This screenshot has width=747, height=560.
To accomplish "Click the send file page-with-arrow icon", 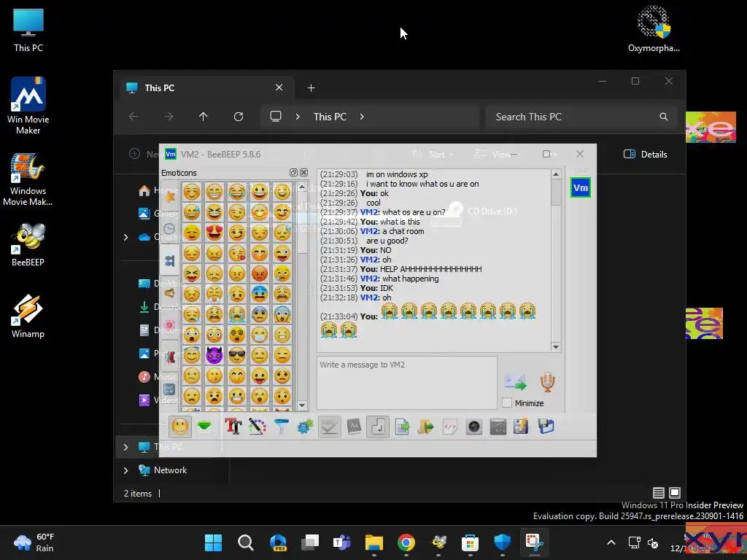I will 402,426.
